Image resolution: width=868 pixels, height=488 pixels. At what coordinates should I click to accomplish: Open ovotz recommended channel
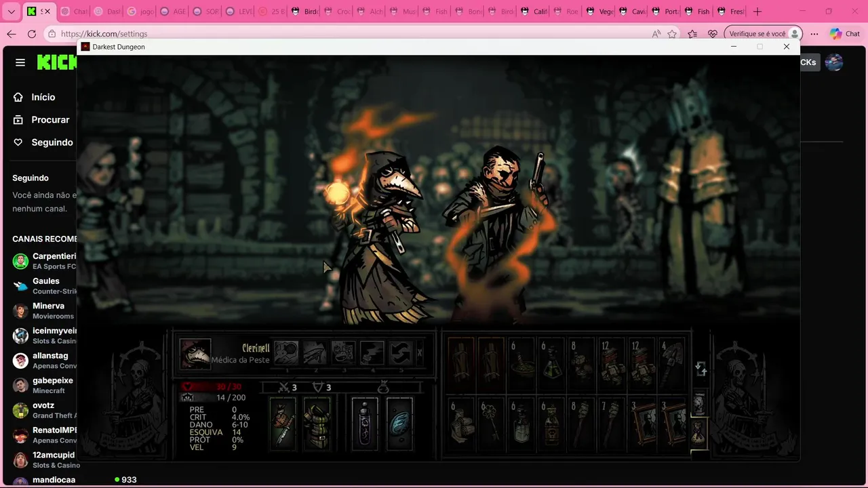(x=43, y=410)
